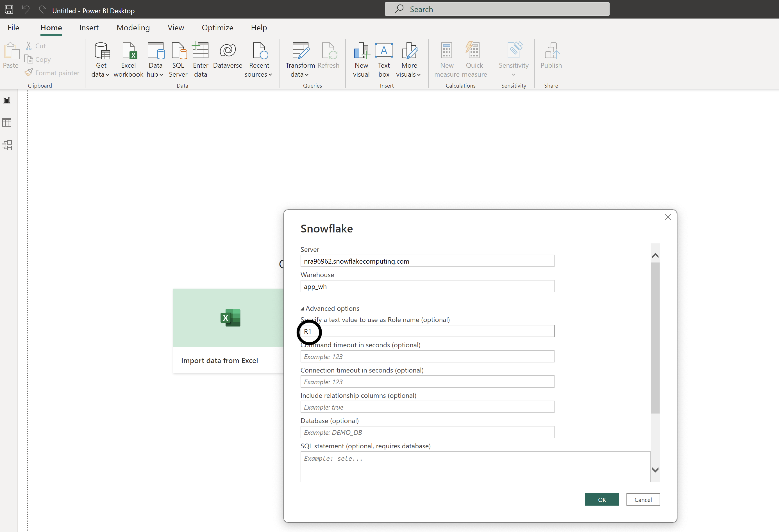
Task: Switch to Model view in the sidebar
Action: point(7,145)
